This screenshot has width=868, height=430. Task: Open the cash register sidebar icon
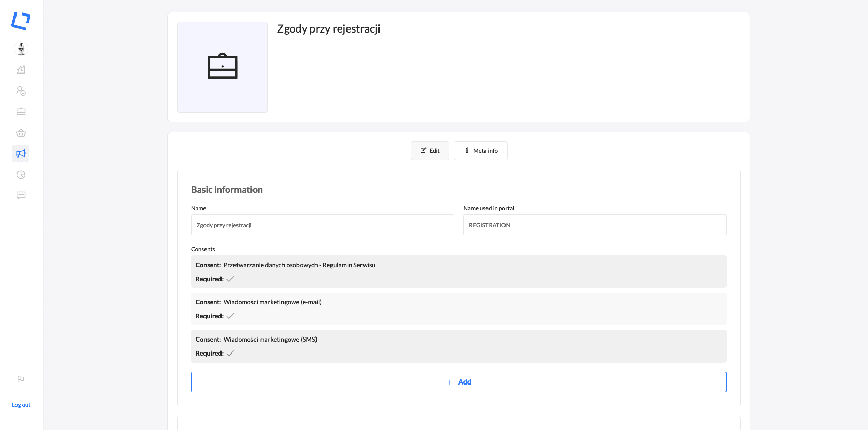pos(21,70)
